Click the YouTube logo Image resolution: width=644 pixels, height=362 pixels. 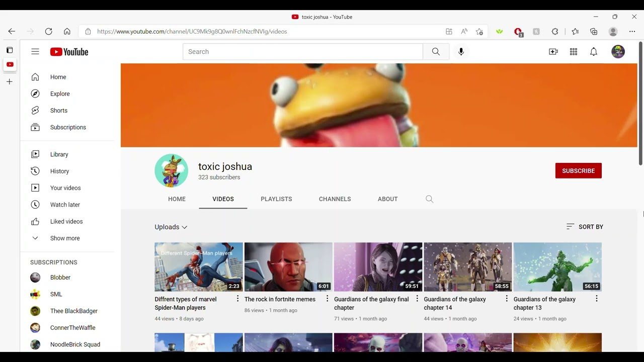69,52
